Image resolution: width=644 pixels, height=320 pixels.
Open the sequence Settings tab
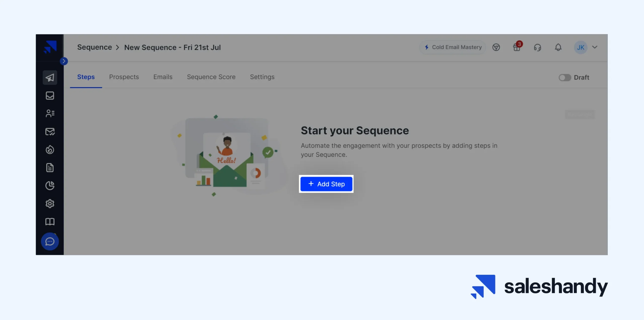pyautogui.click(x=262, y=77)
